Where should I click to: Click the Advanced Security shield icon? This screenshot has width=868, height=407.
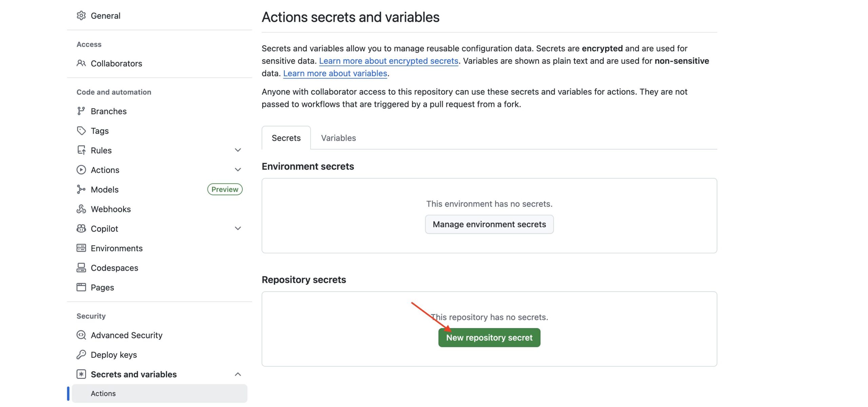click(81, 335)
